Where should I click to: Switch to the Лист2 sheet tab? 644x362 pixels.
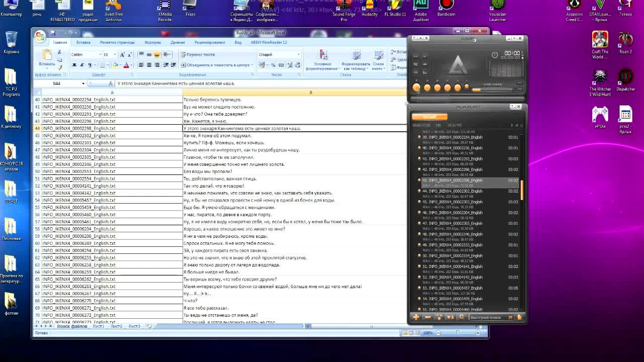[116, 326]
